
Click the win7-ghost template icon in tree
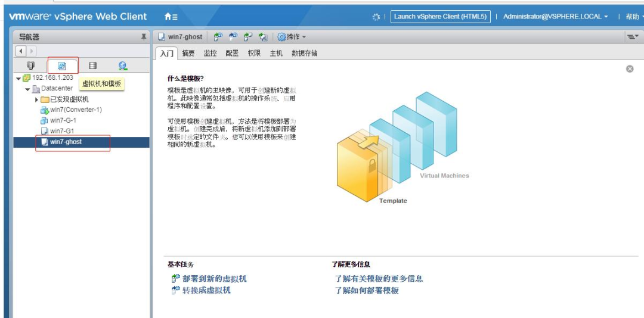[x=44, y=142]
